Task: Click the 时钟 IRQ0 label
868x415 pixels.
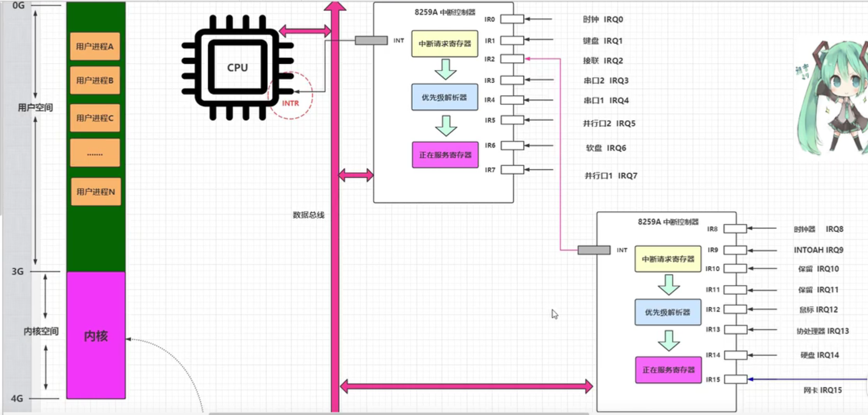Action: click(603, 19)
